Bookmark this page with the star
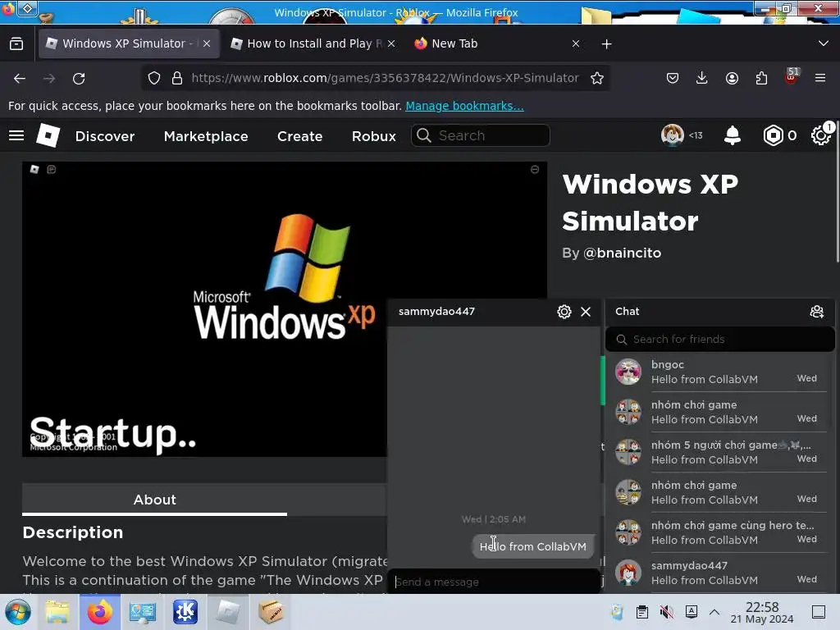This screenshot has height=630, width=840. (x=597, y=78)
